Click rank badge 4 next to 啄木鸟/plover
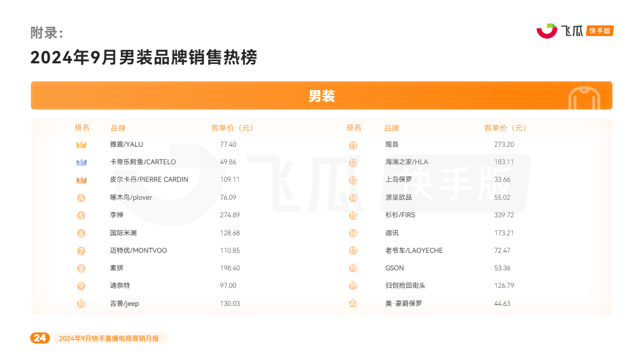Screen dimensions: 644x362 point(81,198)
